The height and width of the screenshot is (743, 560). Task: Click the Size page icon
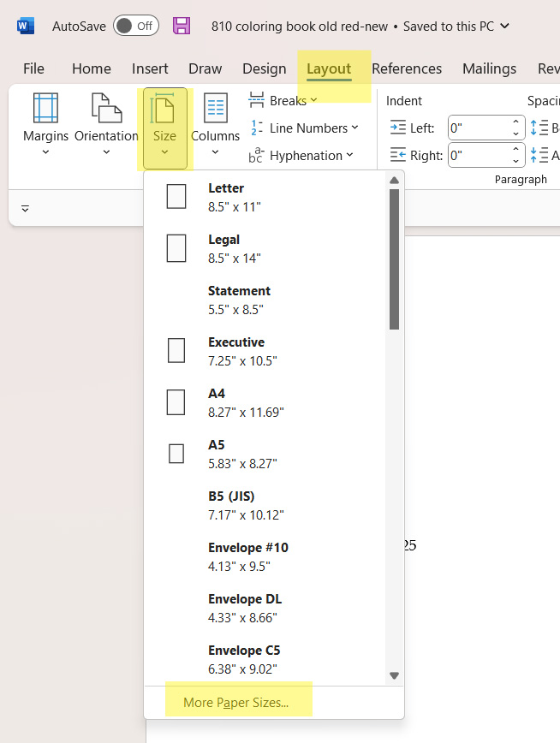click(x=164, y=110)
